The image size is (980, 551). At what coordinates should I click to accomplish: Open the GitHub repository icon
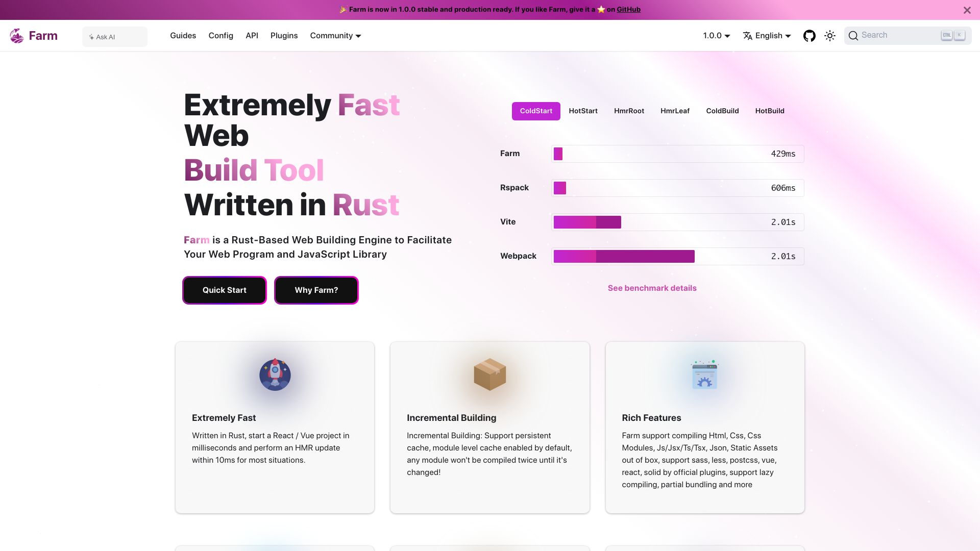809,36
